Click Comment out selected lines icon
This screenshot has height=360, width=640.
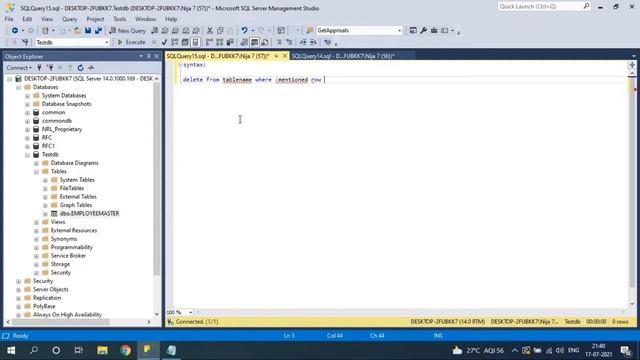279,42
